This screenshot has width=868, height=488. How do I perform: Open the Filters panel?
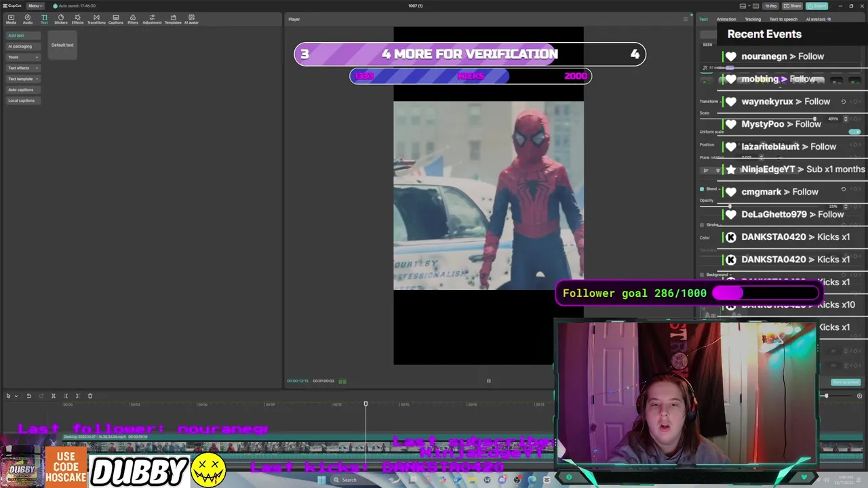133,19
